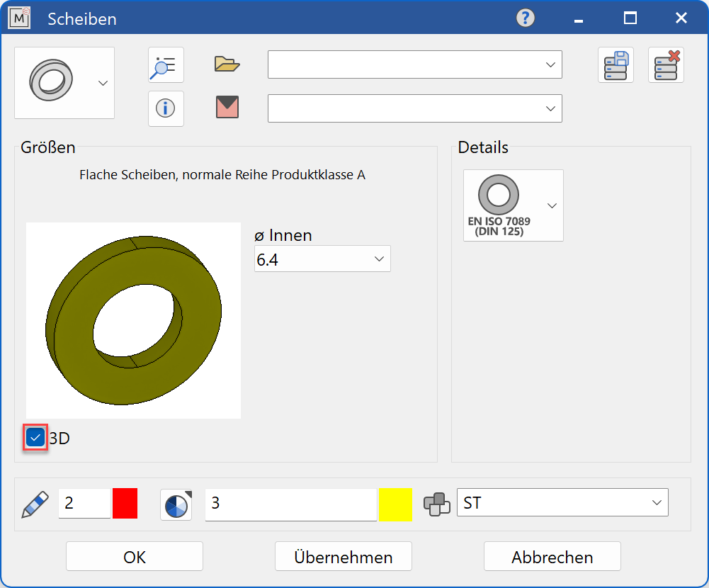Click the Abbrechen button
This screenshot has height=588, width=709.
click(x=552, y=556)
